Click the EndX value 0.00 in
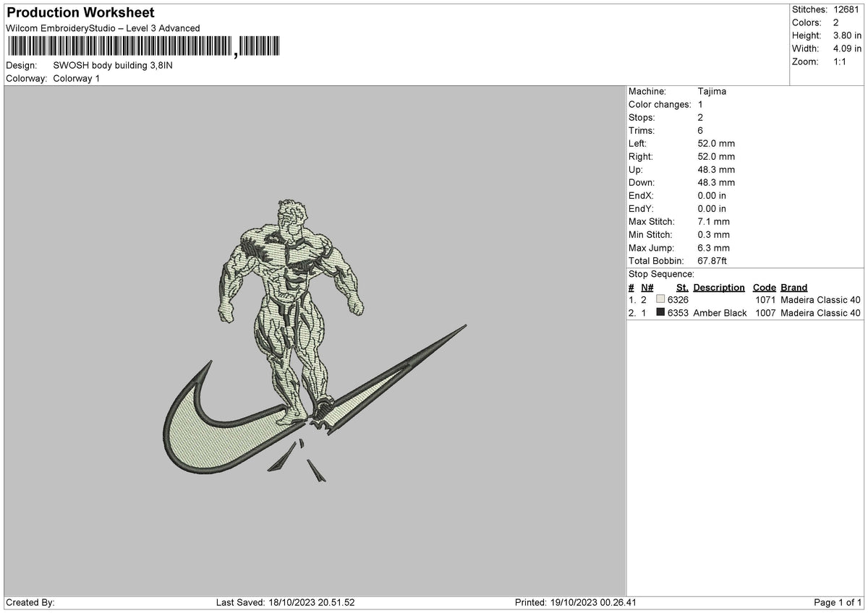 point(712,196)
